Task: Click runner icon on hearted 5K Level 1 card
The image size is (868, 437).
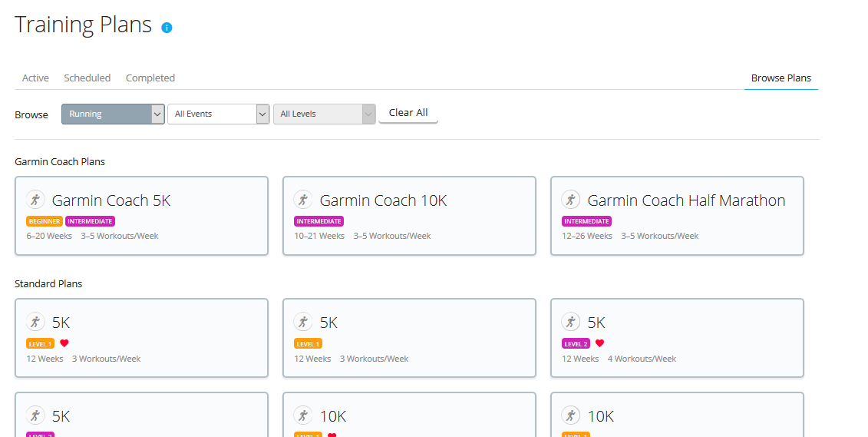Action: point(35,322)
